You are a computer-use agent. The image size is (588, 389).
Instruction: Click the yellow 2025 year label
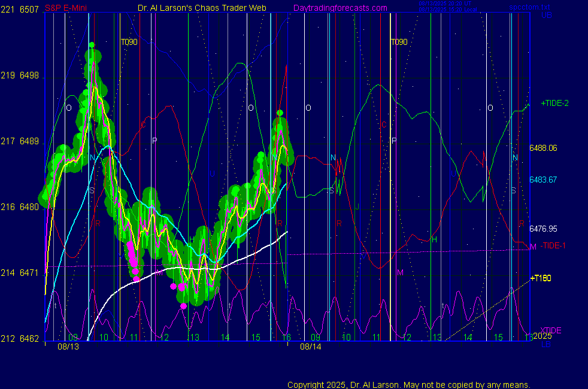541,336
